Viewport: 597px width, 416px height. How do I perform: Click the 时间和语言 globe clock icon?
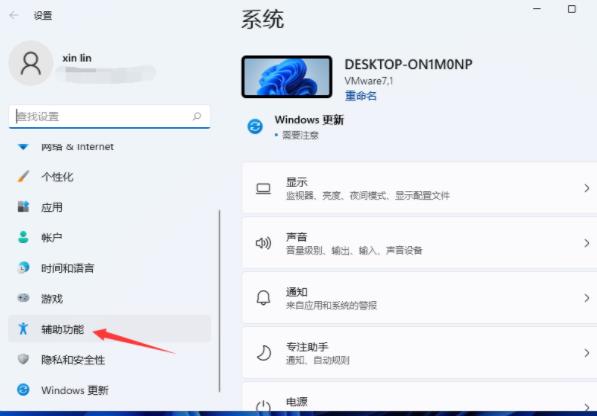point(23,268)
